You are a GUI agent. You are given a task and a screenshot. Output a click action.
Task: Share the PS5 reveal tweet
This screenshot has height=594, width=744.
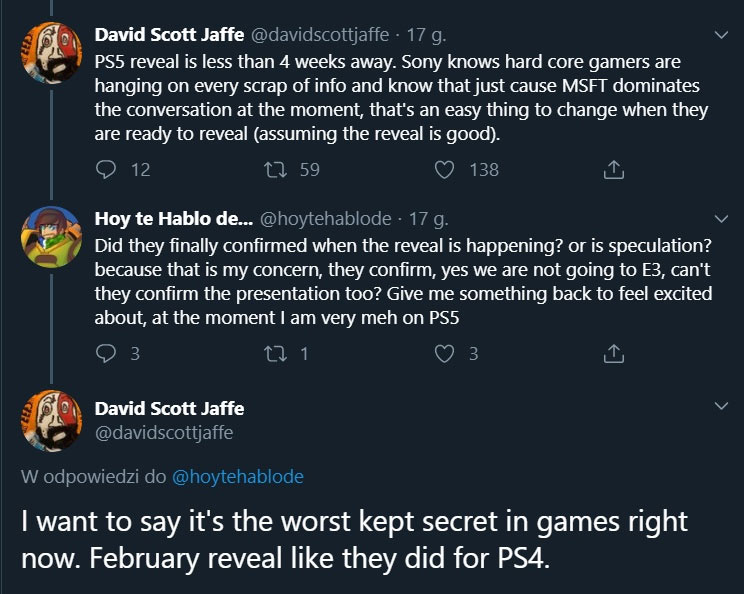(x=615, y=169)
